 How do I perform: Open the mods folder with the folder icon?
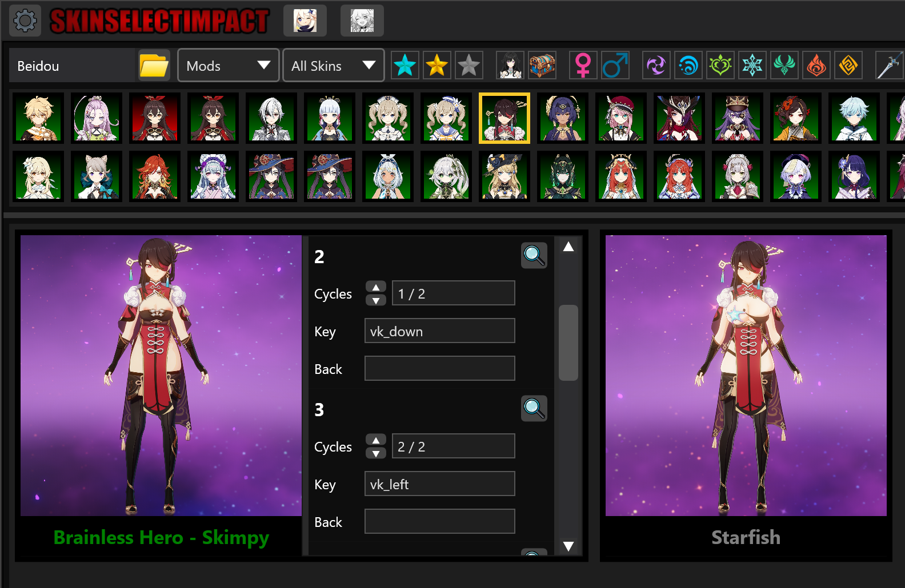[154, 65]
